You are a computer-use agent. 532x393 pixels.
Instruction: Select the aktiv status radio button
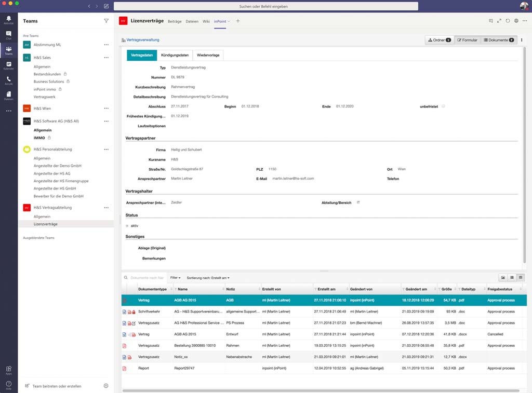click(x=127, y=226)
